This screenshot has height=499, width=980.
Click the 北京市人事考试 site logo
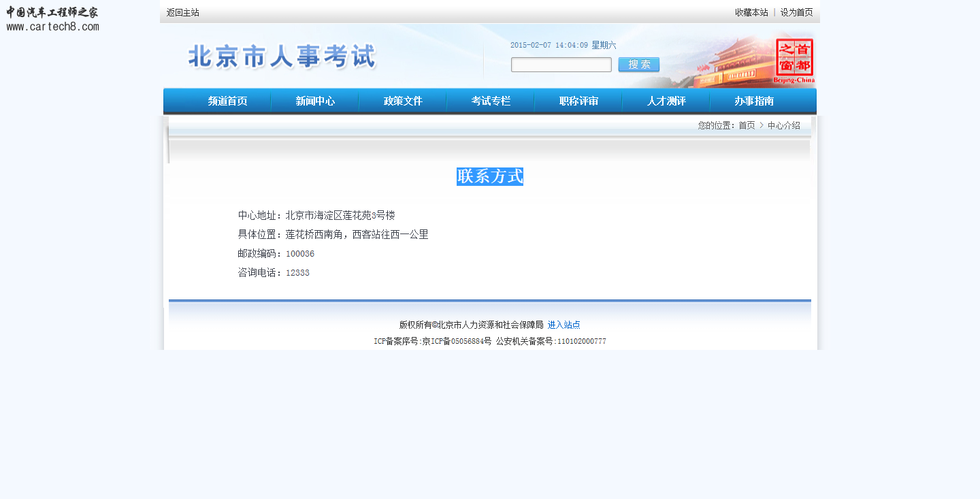coord(282,57)
